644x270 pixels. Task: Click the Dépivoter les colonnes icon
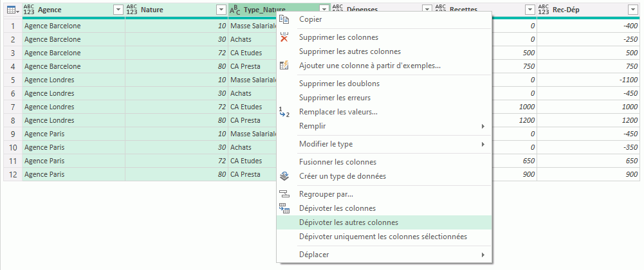(x=284, y=208)
